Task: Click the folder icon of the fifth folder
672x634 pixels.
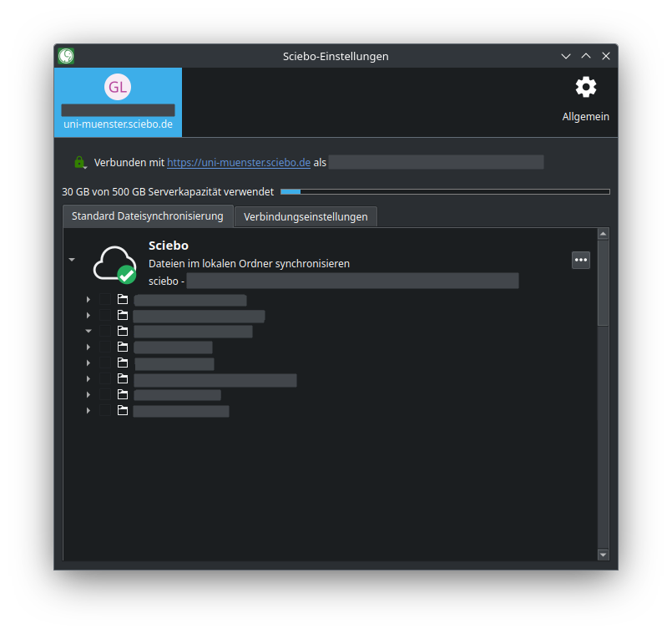Action: click(x=123, y=363)
